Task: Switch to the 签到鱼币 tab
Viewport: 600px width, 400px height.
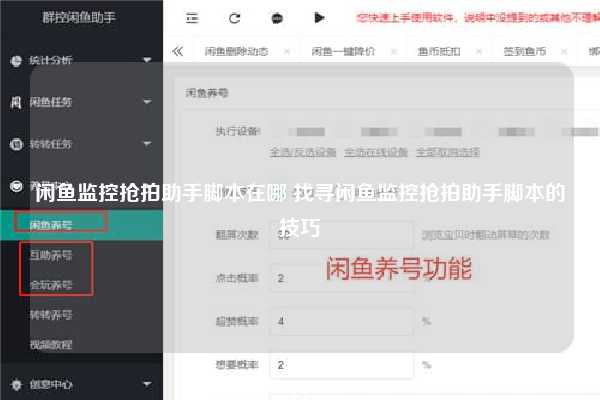Action: click(x=525, y=51)
